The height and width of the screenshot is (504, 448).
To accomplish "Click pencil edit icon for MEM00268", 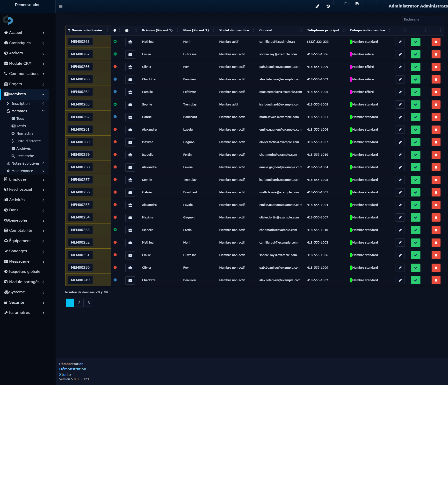I will (x=400, y=42).
